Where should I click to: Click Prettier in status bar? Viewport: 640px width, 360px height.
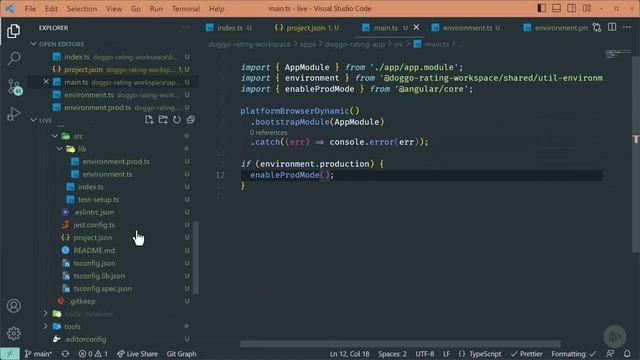coord(527,354)
